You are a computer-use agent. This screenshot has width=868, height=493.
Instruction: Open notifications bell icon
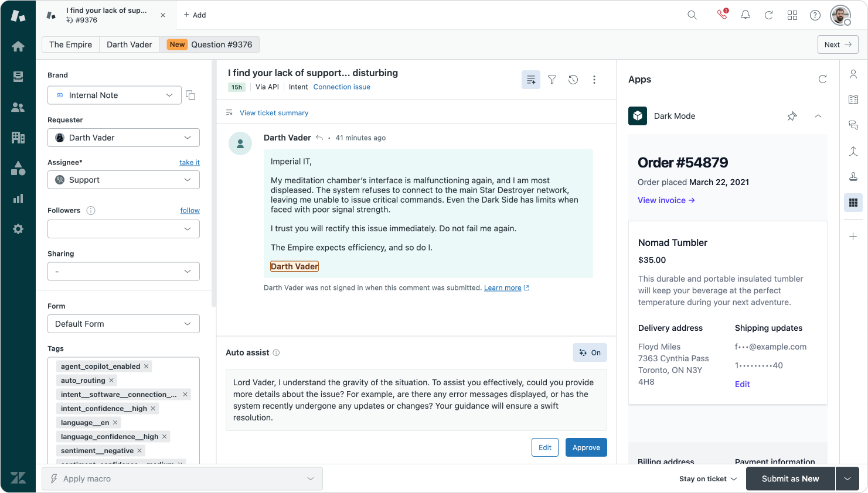pyautogui.click(x=746, y=15)
